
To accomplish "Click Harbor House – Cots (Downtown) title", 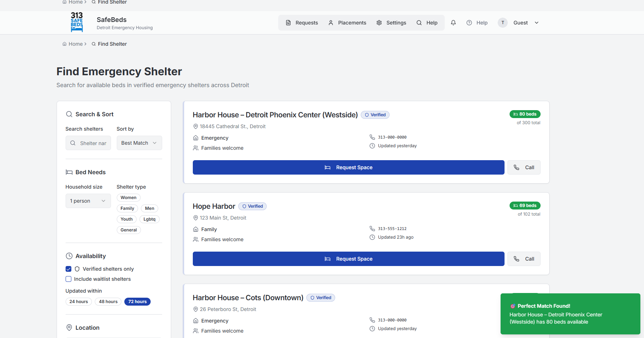I will click(248, 298).
